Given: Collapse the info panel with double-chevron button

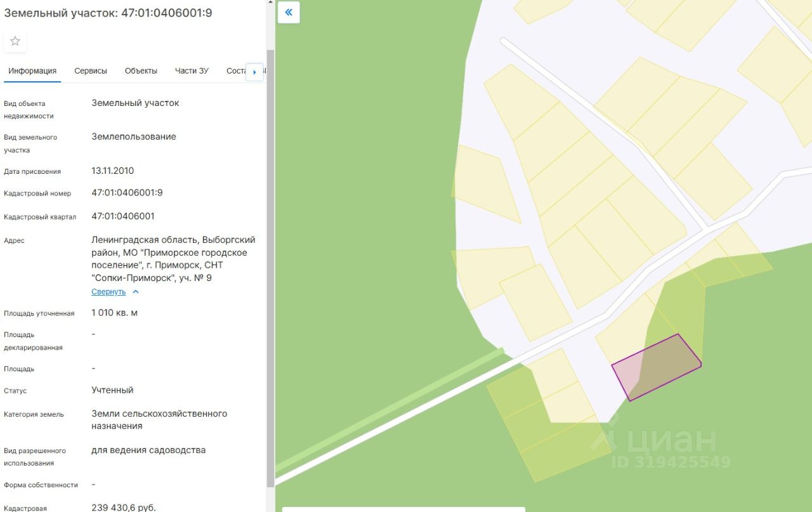Looking at the screenshot, I should coord(289,12).
